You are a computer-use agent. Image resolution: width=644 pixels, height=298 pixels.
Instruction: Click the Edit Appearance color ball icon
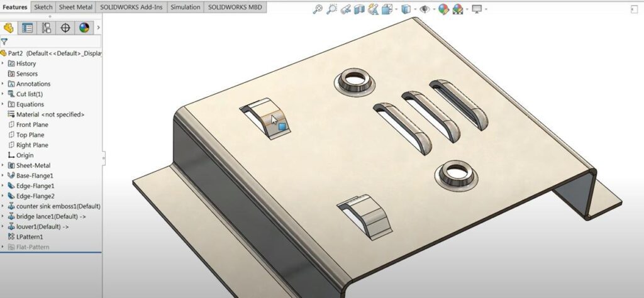pyautogui.click(x=443, y=9)
